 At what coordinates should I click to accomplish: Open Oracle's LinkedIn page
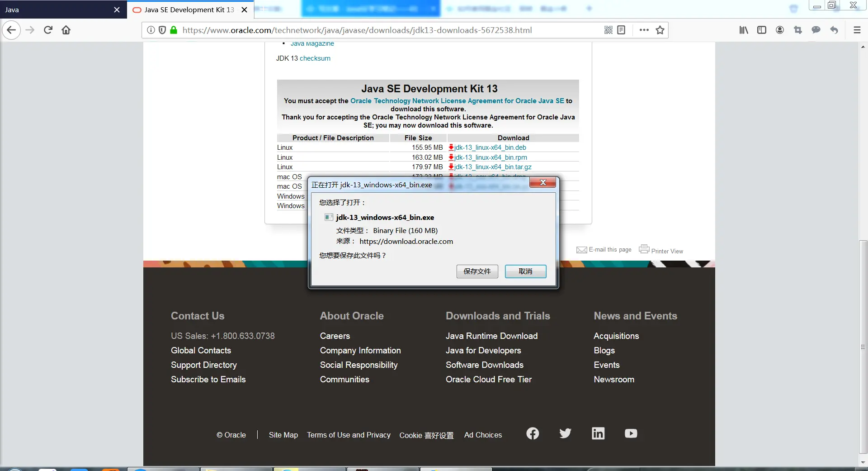[598, 433]
